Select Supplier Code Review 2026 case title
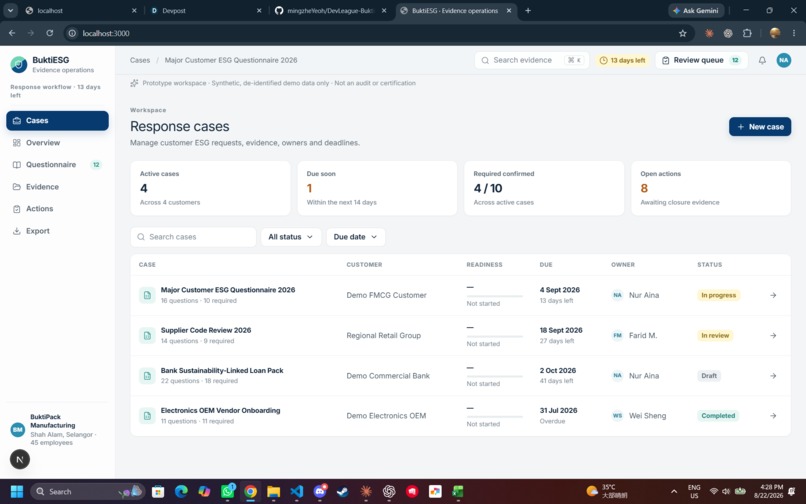 [x=206, y=330]
